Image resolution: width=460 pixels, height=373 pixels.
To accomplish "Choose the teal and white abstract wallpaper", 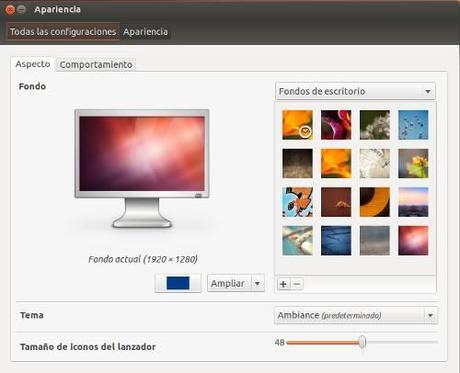I will tap(297, 241).
